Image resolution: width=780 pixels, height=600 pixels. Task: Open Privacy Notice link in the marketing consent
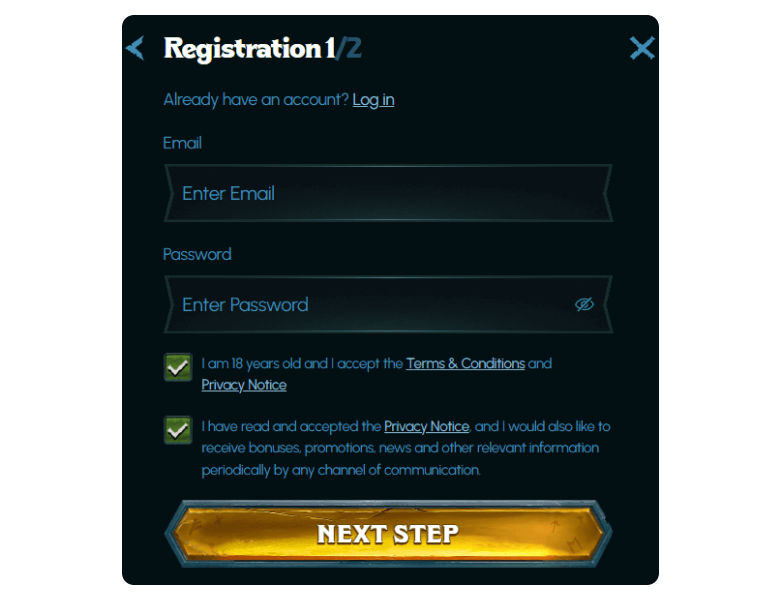tap(426, 427)
